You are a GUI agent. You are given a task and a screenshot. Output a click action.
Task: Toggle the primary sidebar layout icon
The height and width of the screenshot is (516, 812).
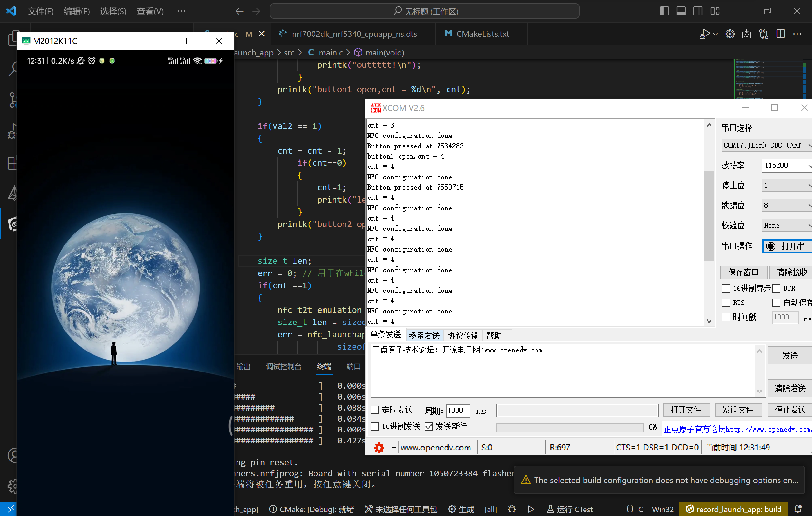pyautogui.click(x=664, y=11)
